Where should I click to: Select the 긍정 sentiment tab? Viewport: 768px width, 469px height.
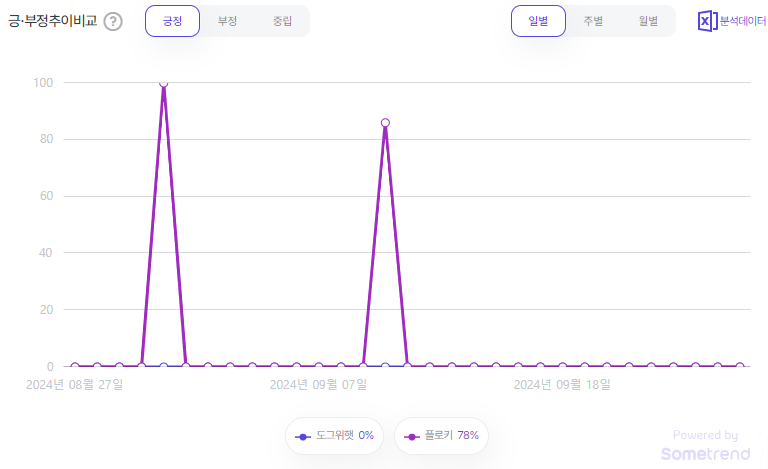(172, 21)
